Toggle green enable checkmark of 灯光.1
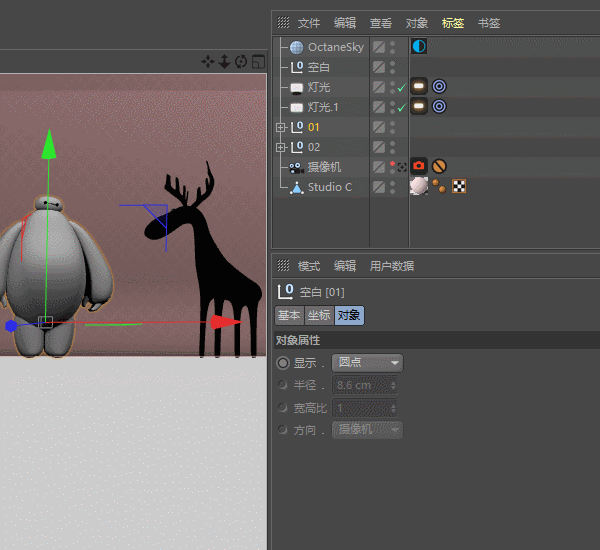Image resolution: width=600 pixels, height=550 pixels. point(401,108)
